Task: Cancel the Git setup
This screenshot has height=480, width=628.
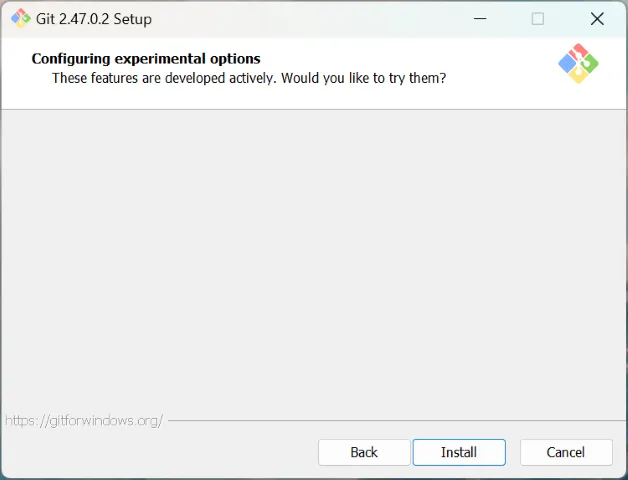Action: point(566,452)
